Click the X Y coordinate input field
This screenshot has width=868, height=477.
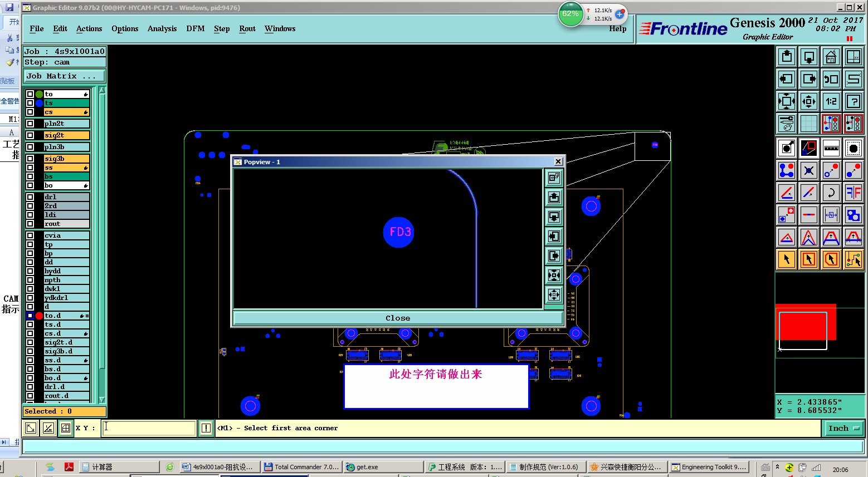pos(149,428)
